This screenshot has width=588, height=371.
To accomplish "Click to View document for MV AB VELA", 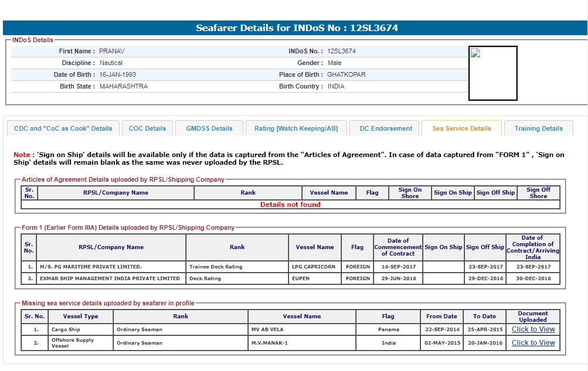I will (533, 329).
